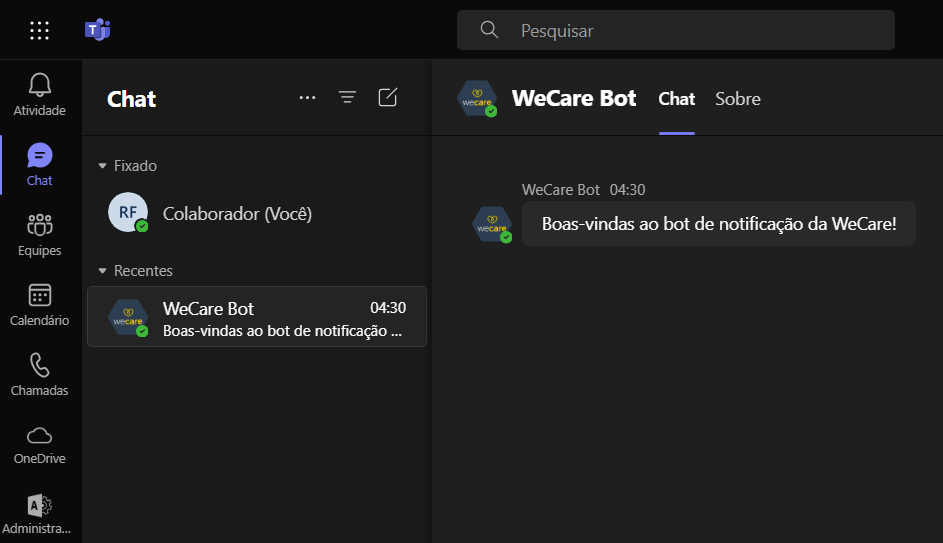
Task: Open the app launcher grid icon
Action: (x=40, y=30)
